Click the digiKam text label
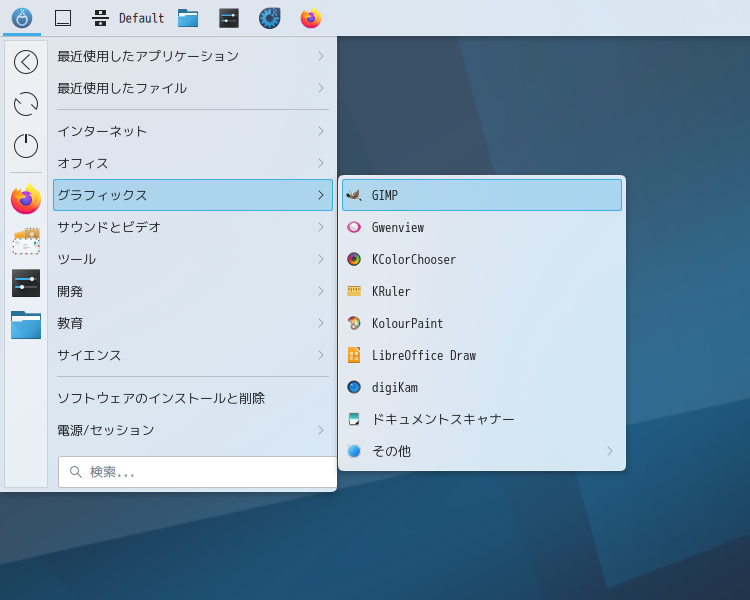The width and height of the screenshot is (750, 600). tap(395, 388)
